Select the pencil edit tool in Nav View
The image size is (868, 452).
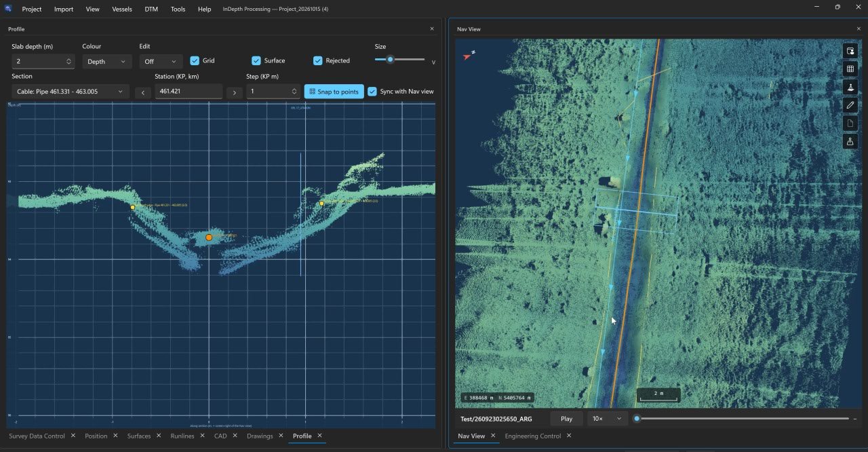pos(850,105)
